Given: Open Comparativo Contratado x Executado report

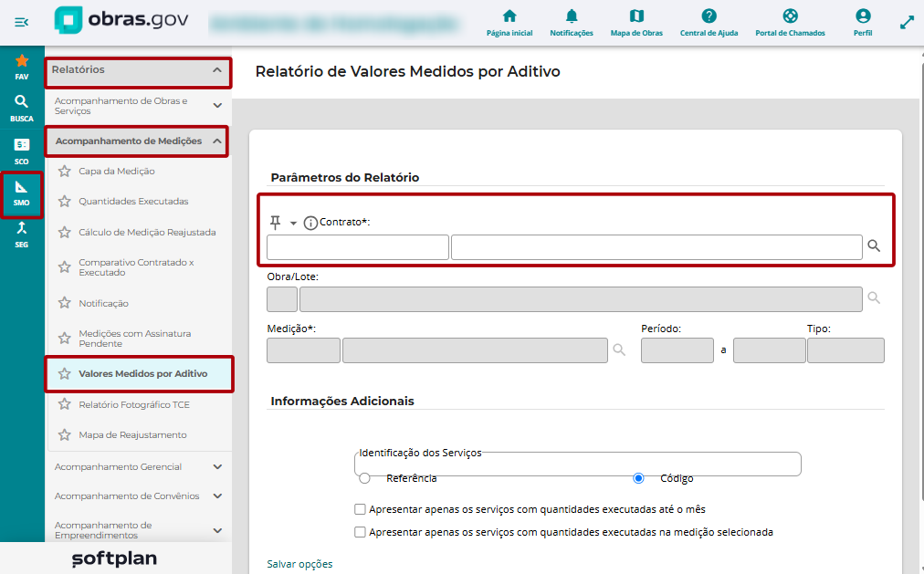Looking at the screenshot, I should point(136,267).
